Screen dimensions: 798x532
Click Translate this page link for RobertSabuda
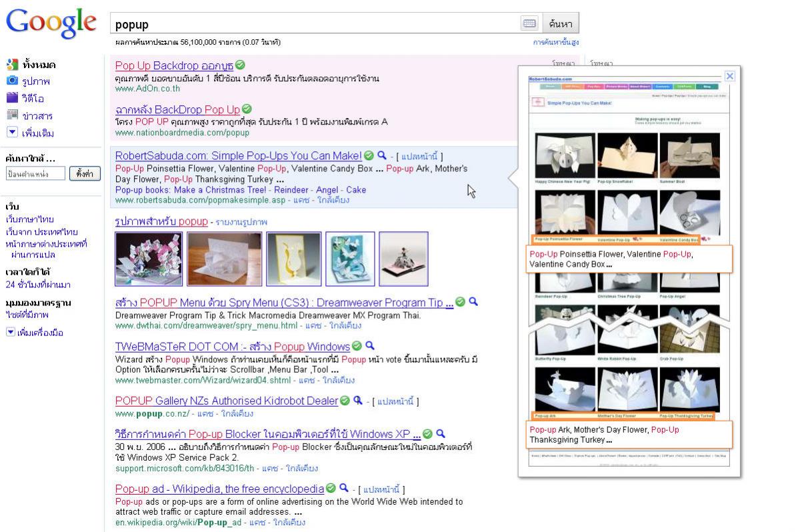click(419, 156)
